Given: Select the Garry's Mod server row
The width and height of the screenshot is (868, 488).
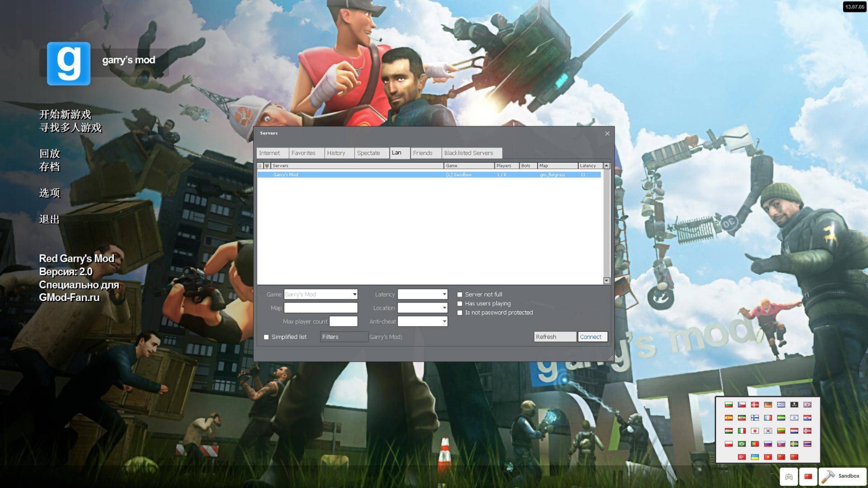Looking at the screenshot, I should pos(429,175).
